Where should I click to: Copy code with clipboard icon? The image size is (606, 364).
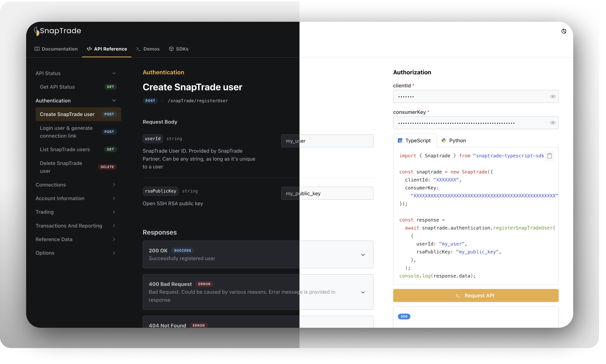tap(550, 156)
